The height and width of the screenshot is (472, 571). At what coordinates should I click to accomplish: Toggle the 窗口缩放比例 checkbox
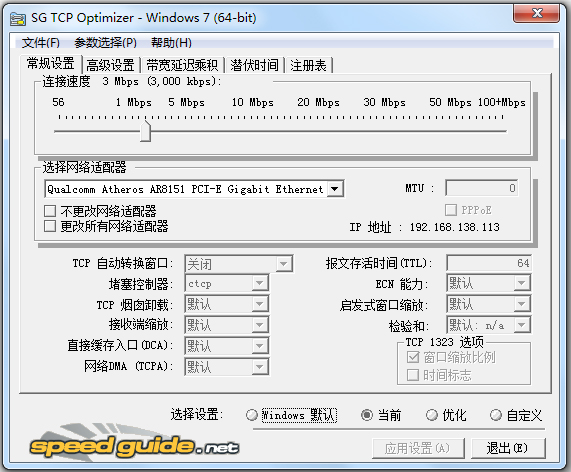[413, 357]
